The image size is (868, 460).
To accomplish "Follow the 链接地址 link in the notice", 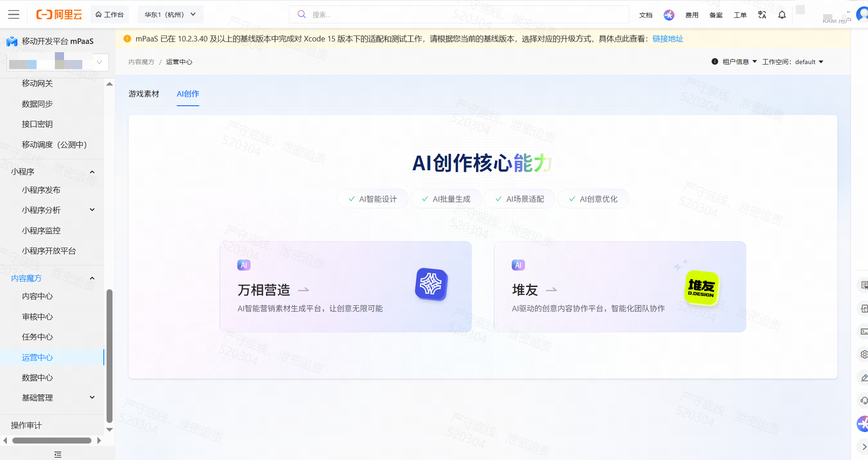I will (x=668, y=39).
